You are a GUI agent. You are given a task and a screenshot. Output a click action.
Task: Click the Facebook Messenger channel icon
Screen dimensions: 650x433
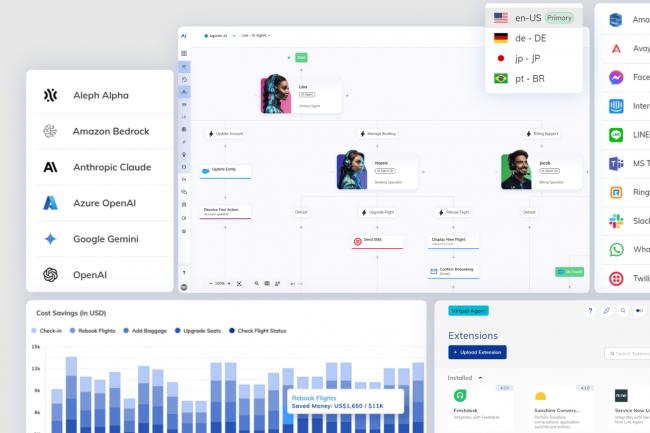616,77
